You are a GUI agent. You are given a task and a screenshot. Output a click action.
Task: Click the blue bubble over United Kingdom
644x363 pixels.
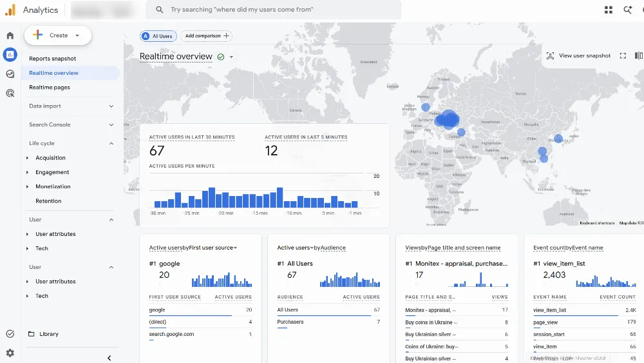(426, 108)
